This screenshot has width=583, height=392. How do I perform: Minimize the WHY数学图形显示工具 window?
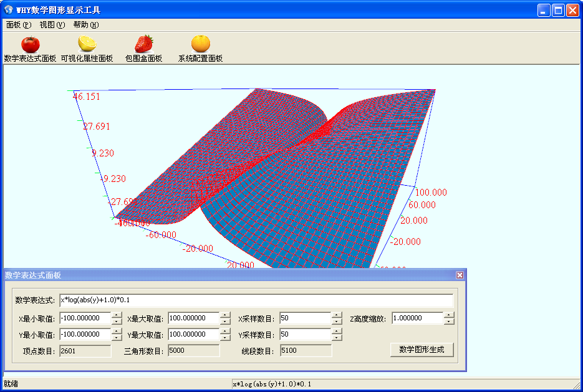[x=544, y=10]
